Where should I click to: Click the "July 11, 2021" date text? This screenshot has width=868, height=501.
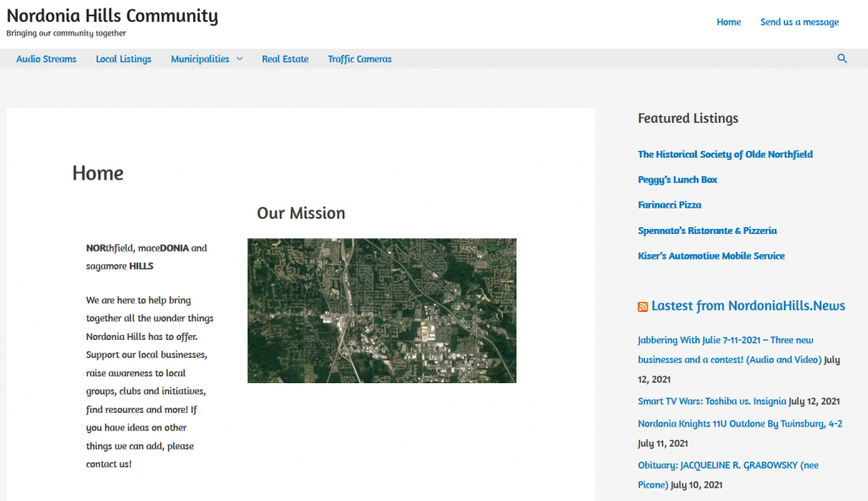click(663, 443)
